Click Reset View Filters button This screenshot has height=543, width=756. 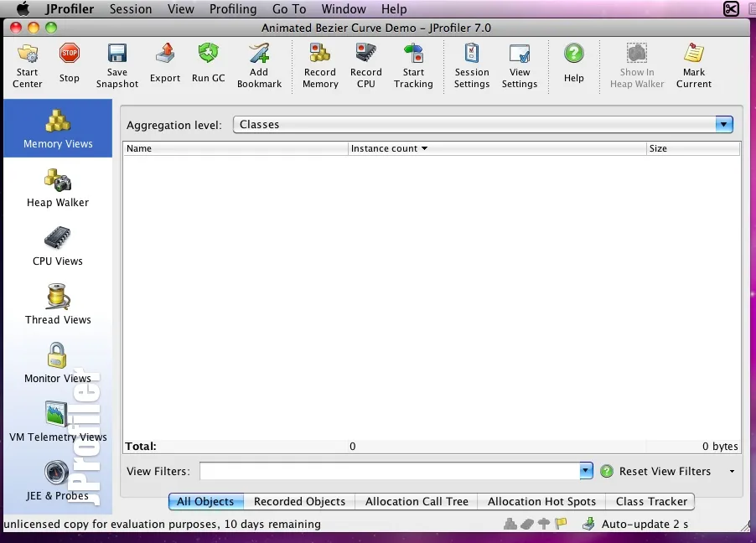[665, 471]
